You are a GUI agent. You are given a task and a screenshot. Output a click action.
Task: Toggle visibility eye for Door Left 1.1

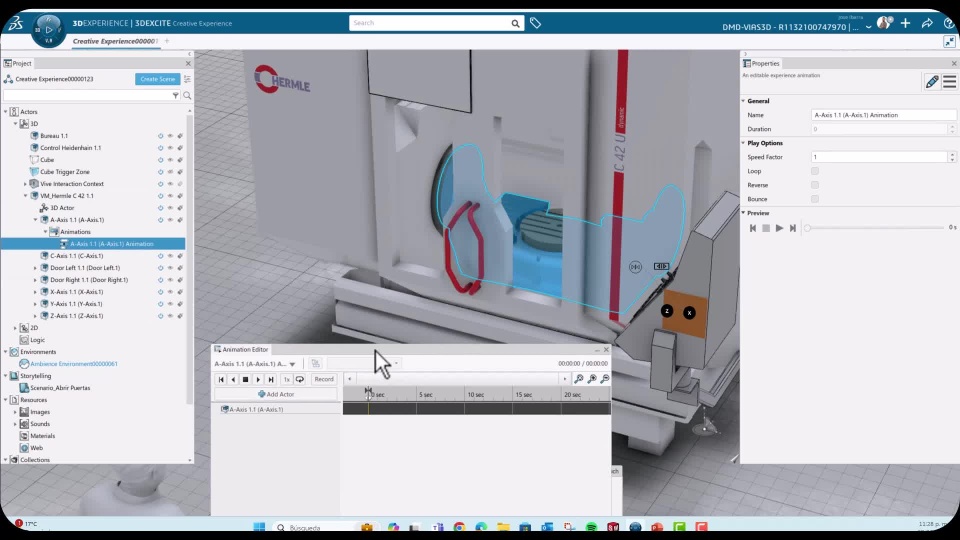(170, 268)
